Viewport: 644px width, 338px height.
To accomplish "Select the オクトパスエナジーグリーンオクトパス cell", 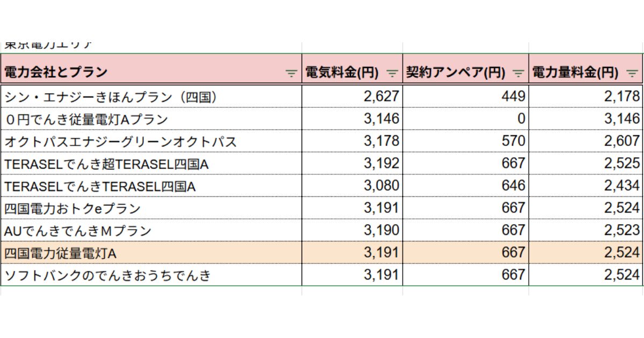I will tap(151, 141).
